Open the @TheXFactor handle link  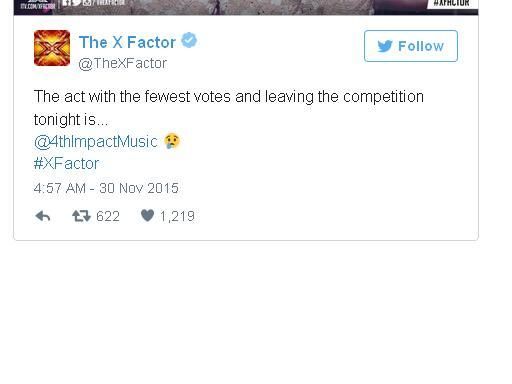[123, 63]
